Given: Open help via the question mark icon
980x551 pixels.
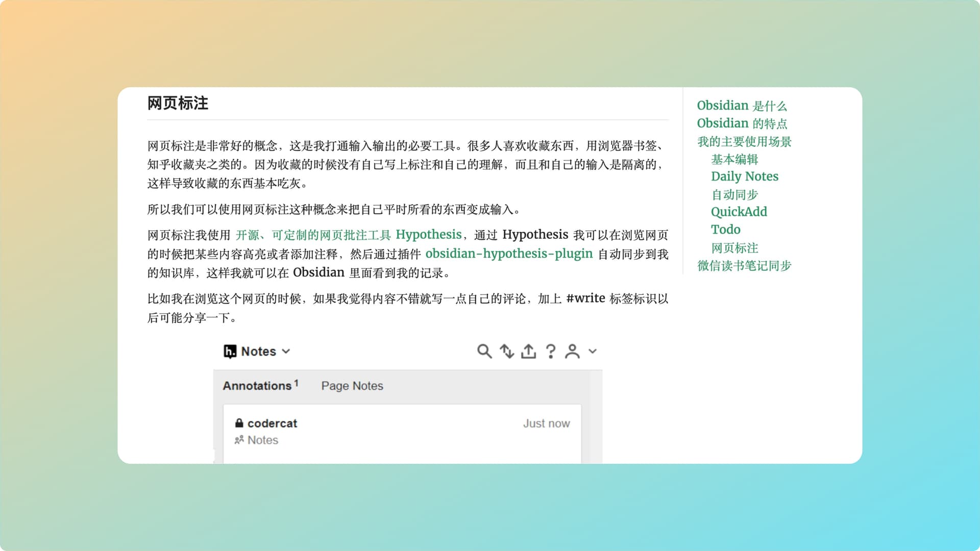Looking at the screenshot, I should [x=551, y=352].
